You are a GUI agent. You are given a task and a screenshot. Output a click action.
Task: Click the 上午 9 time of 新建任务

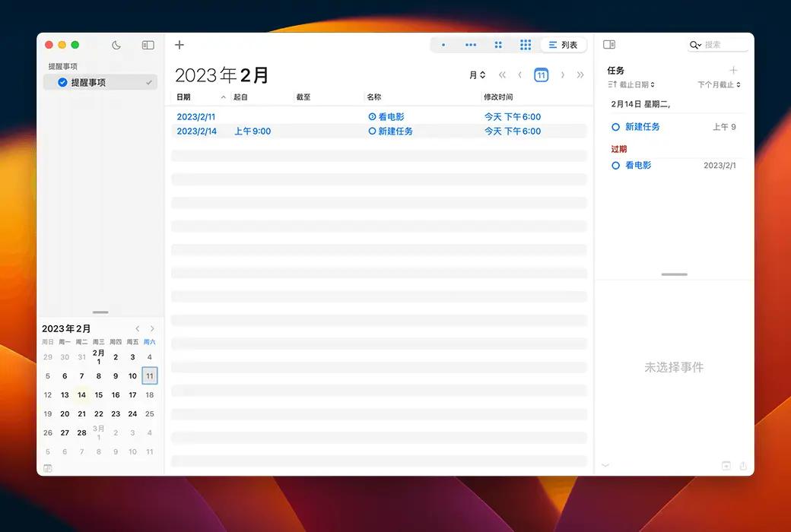724,127
